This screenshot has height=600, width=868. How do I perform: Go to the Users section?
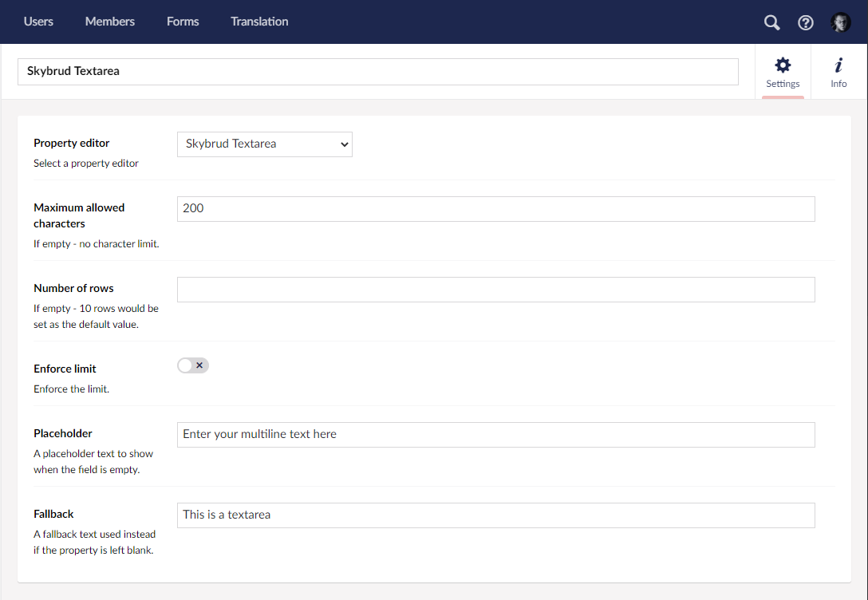(x=38, y=22)
